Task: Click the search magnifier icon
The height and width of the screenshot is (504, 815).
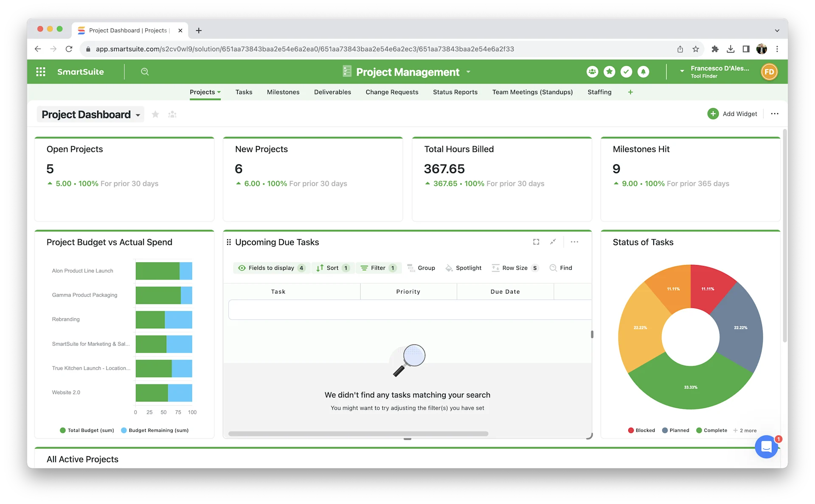Action: coord(145,72)
